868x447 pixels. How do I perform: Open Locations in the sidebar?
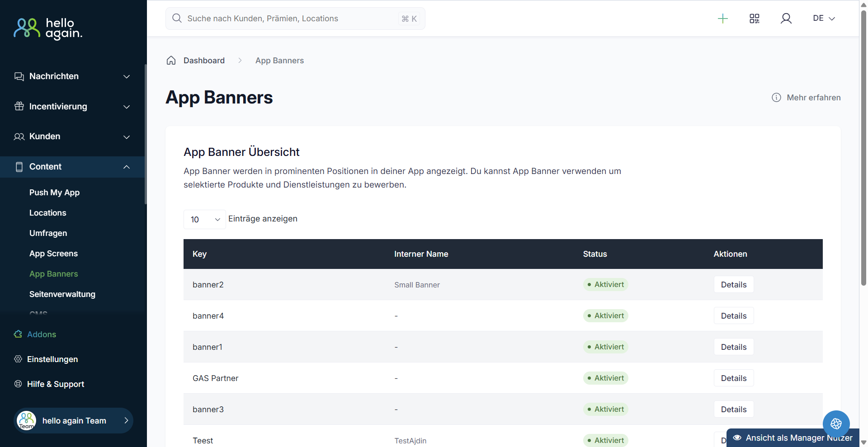48,213
